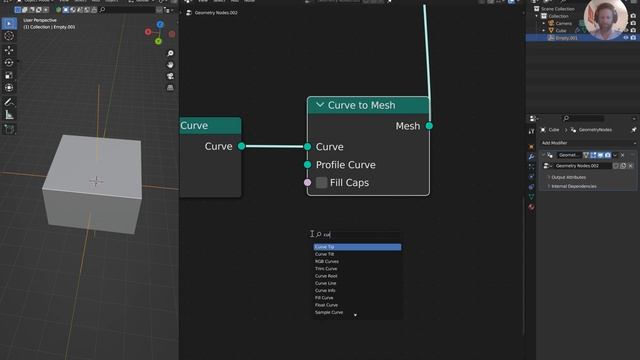
Task: Toggle camera view icon in viewport
Action: pos(170,76)
